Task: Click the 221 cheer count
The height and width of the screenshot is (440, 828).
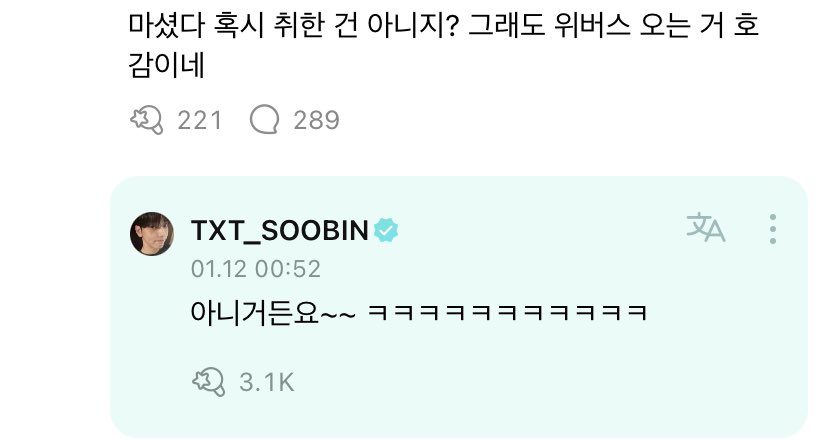Action: 200,120
